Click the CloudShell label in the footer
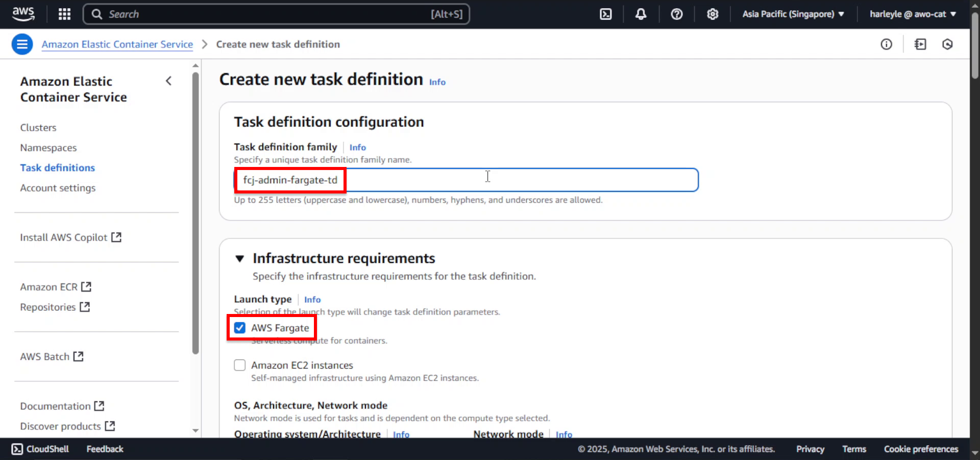Viewport: 980px width, 460px height. point(47,449)
